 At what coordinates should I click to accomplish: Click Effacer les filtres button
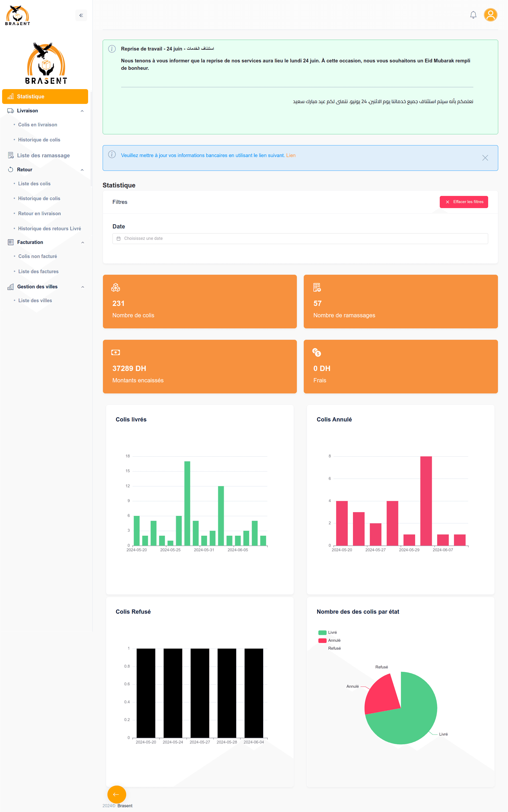464,202
